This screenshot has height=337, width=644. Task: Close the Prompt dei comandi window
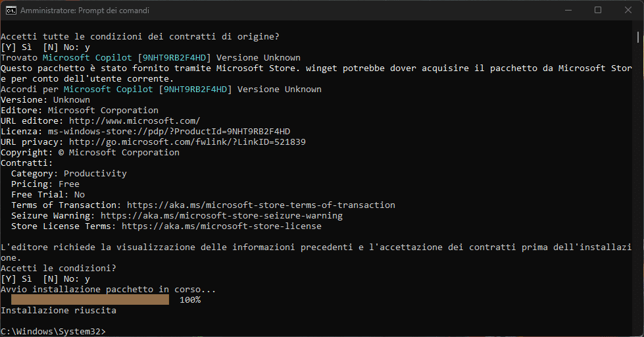(628, 11)
